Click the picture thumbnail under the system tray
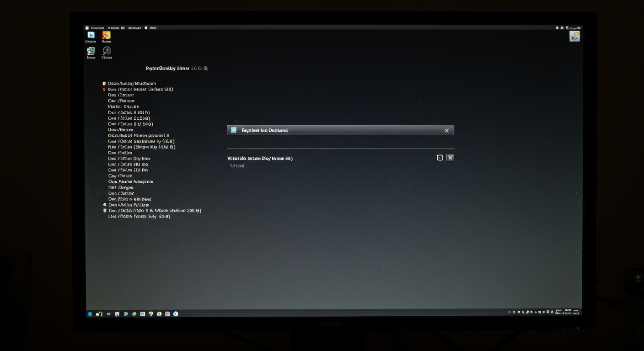This screenshot has height=351, width=644. 574,36
